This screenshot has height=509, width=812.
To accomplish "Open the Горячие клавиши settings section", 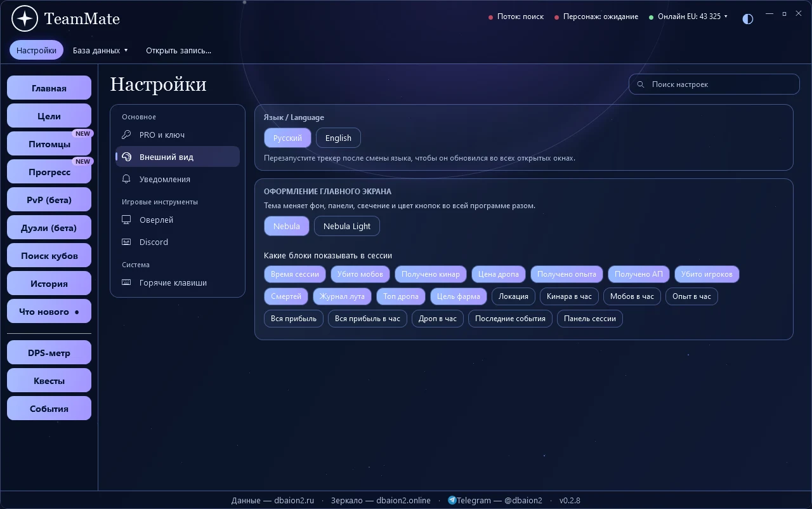I will [x=178, y=282].
